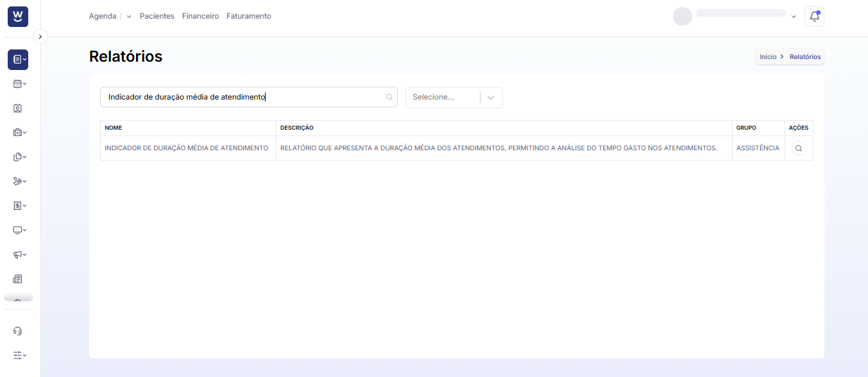Click the AÇÕES column header
The height and width of the screenshot is (377, 868).
799,128
